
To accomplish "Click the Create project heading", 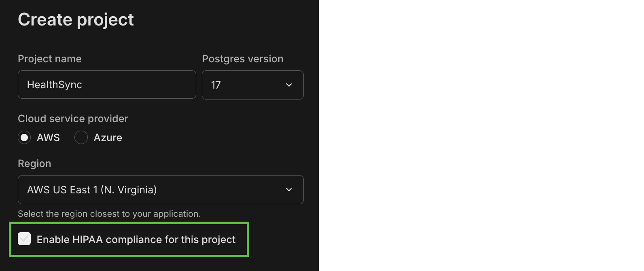I will 76,19.
